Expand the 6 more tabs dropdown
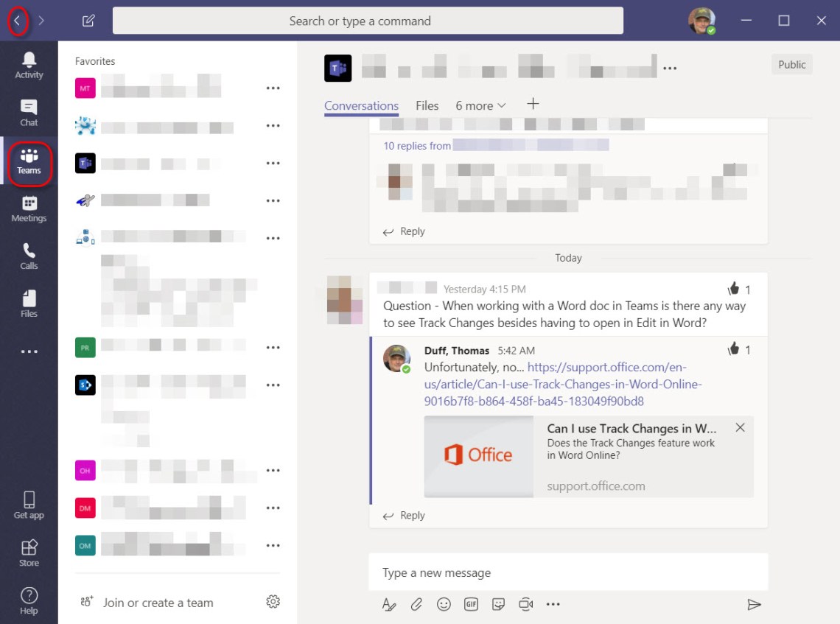Screen dimensions: 840x624 pyautogui.click(x=480, y=106)
